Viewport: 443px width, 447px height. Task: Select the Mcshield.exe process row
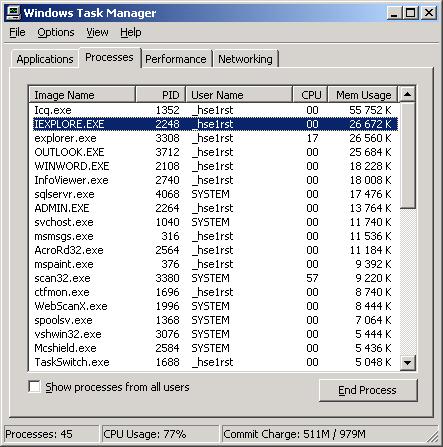215,348
